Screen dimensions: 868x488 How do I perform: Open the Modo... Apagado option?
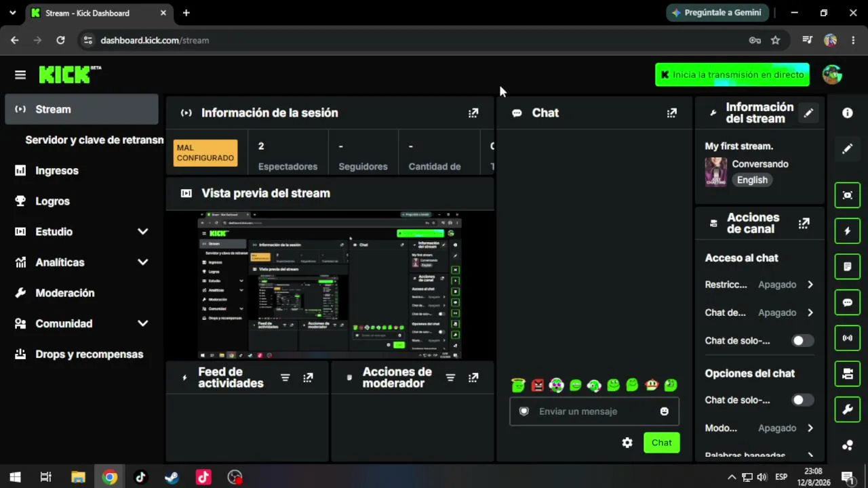pos(759,428)
